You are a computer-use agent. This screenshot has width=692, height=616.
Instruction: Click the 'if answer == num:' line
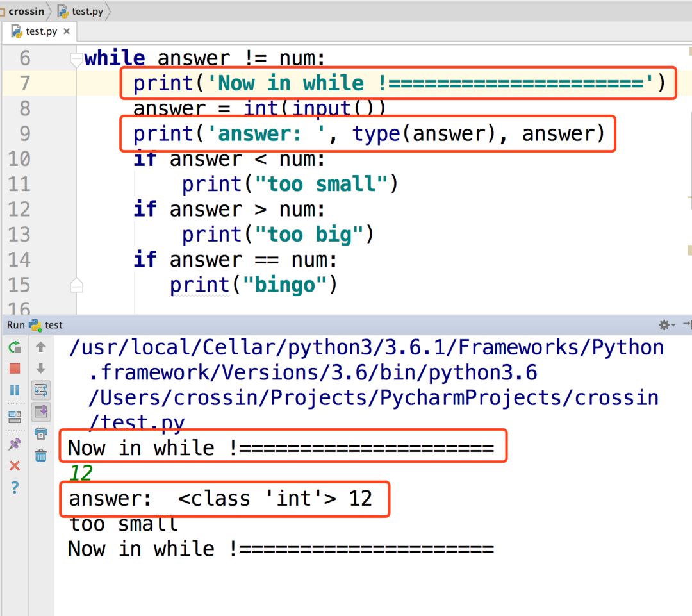click(x=235, y=260)
